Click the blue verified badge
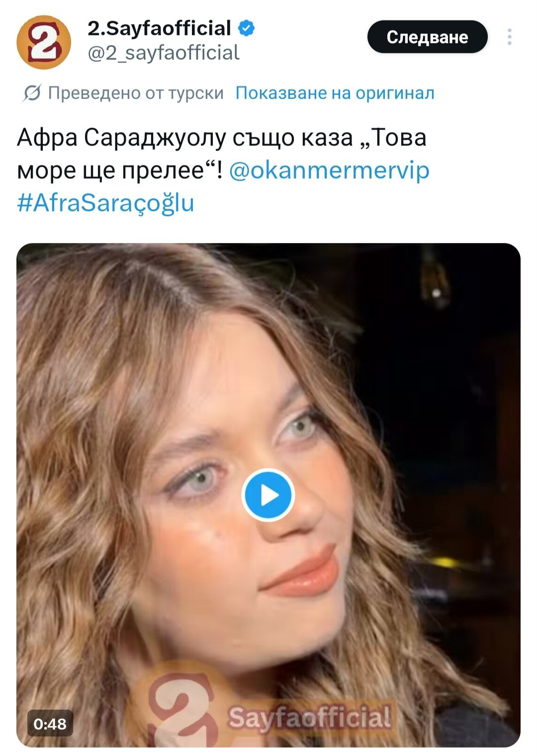The height and width of the screenshot is (756, 537). [x=246, y=28]
